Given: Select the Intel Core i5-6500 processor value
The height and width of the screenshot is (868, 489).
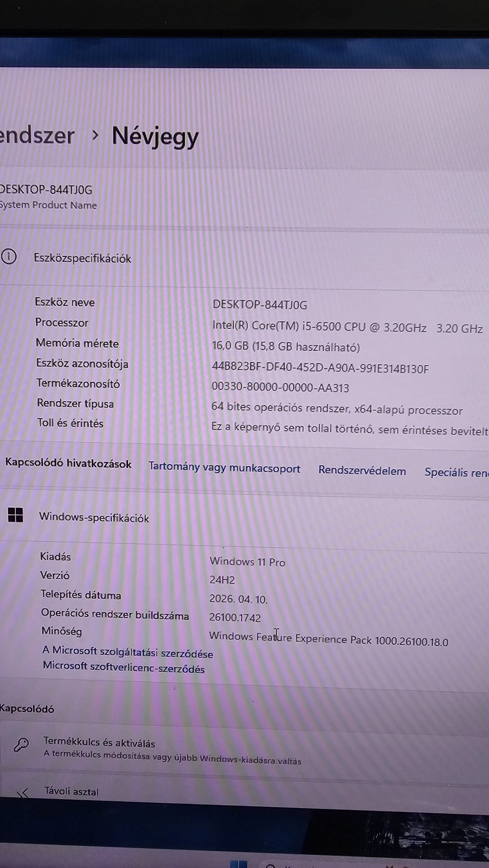Looking at the screenshot, I should pyautogui.click(x=347, y=327).
